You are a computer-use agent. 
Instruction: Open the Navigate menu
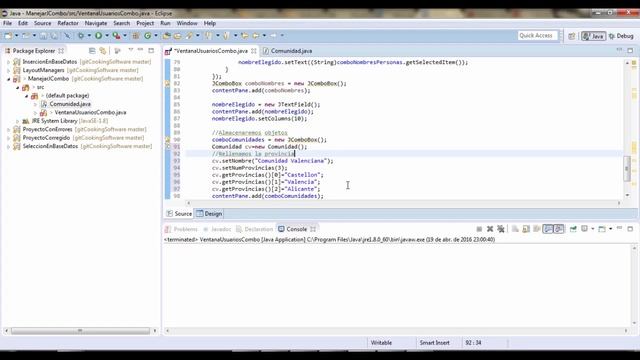point(96,23)
